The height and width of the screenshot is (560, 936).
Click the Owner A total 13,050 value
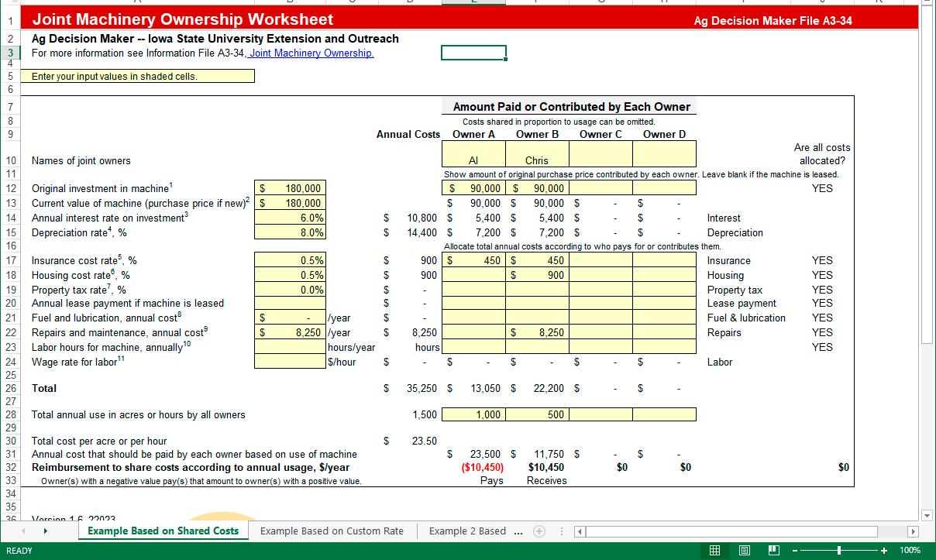486,388
